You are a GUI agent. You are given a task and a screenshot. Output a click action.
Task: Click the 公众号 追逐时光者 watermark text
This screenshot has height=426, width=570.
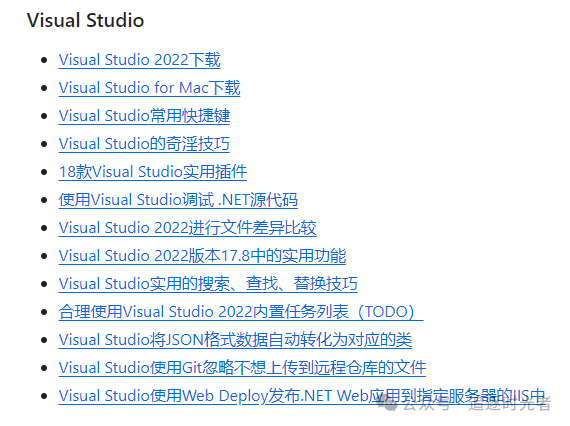click(x=476, y=404)
